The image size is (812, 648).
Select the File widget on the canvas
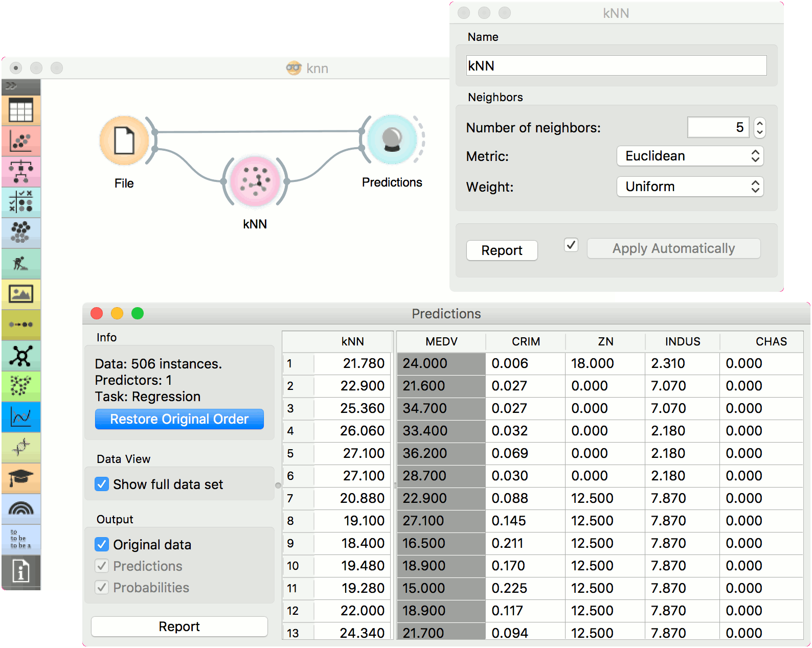click(x=124, y=141)
